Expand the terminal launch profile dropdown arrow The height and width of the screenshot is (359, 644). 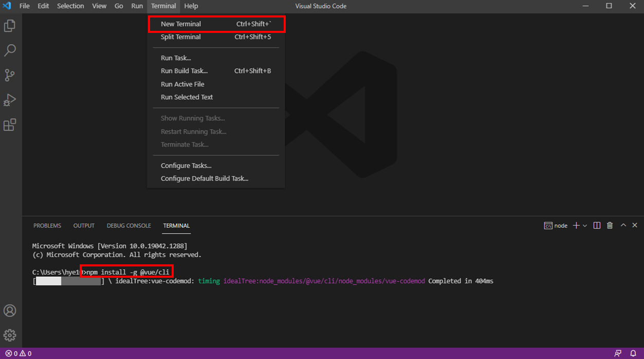(585, 226)
